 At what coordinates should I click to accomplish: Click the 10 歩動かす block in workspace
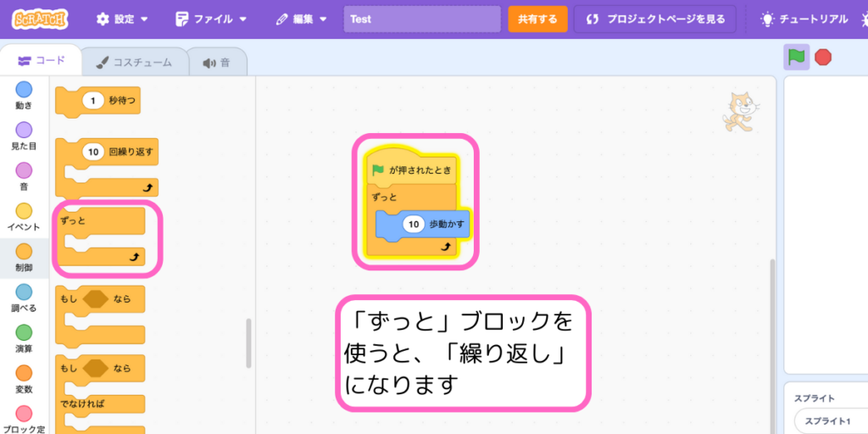[x=422, y=225]
